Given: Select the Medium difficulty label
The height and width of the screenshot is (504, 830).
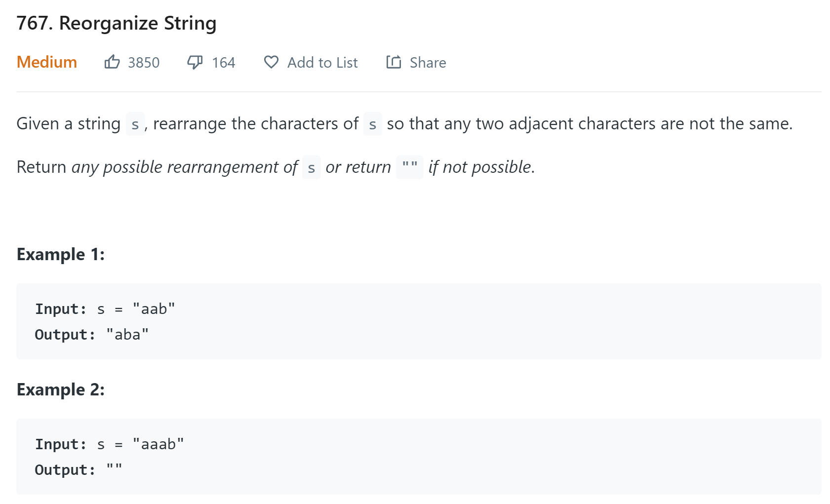Looking at the screenshot, I should 47,62.
